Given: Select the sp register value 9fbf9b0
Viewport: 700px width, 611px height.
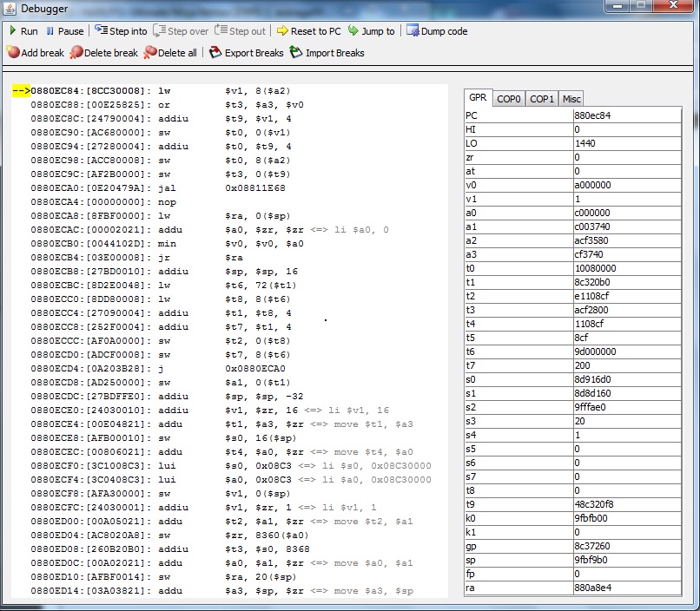Looking at the screenshot, I should click(627, 560).
